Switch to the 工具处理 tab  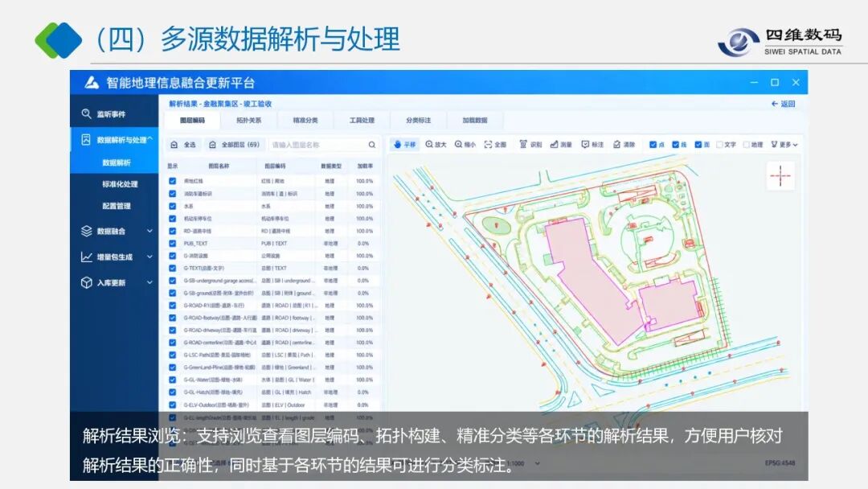362,120
